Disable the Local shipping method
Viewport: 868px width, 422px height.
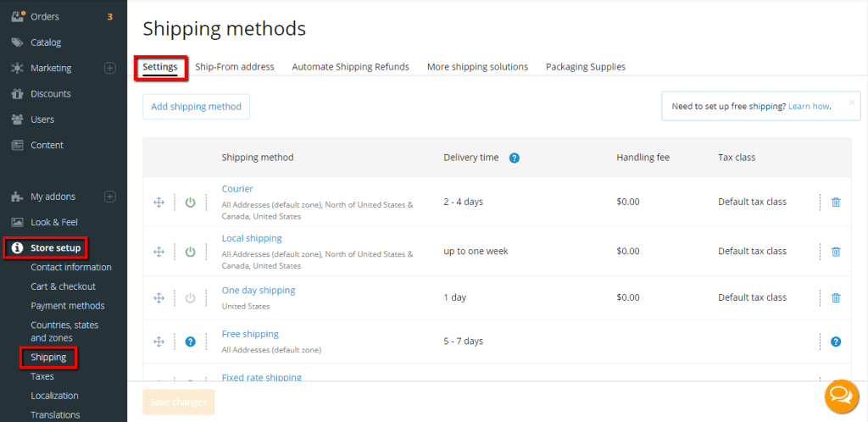pyautogui.click(x=191, y=252)
